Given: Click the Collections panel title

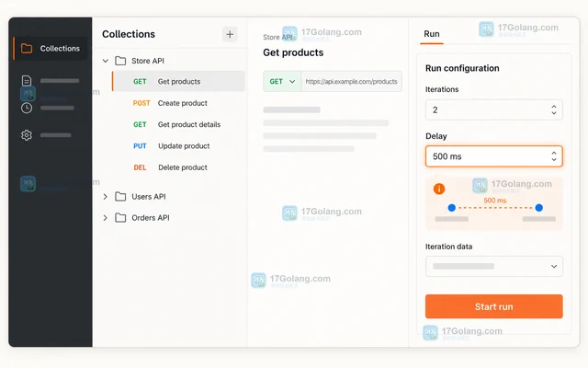Looking at the screenshot, I should point(129,34).
